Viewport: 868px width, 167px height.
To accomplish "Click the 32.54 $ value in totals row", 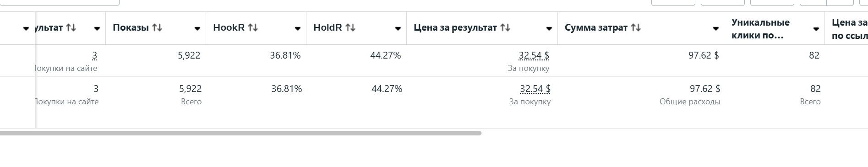I will click(535, 89).
